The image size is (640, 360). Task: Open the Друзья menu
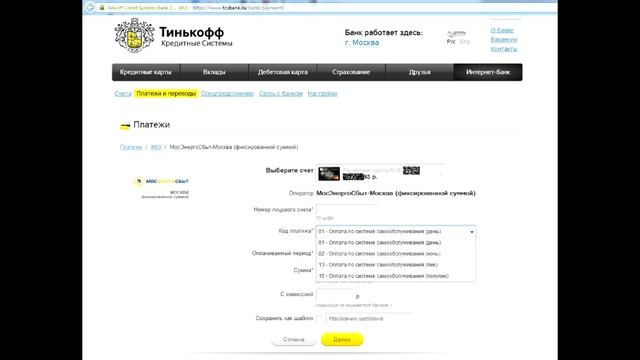point(420,72)
